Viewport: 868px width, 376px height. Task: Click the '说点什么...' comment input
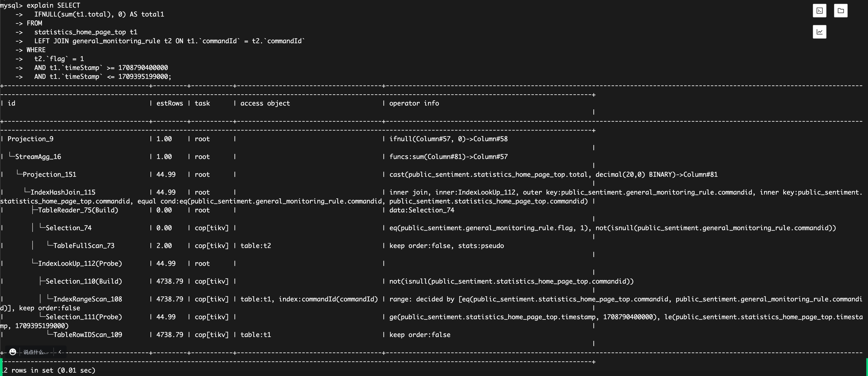pyautogui.click(x=35, y=352)
